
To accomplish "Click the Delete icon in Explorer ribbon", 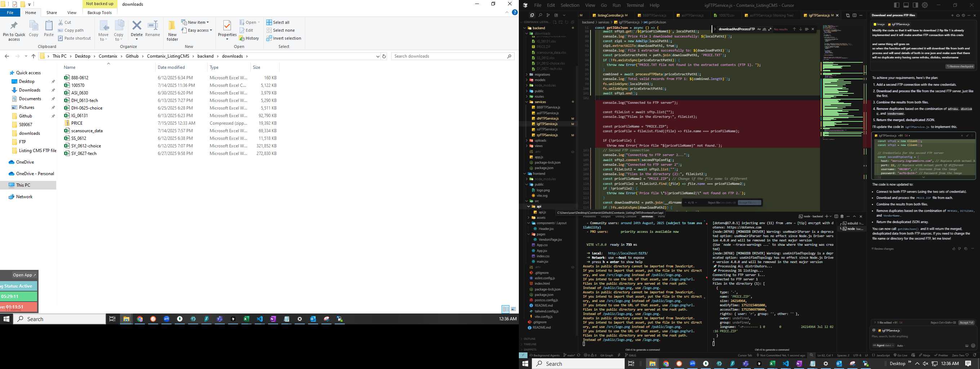I will click(137, 26).
